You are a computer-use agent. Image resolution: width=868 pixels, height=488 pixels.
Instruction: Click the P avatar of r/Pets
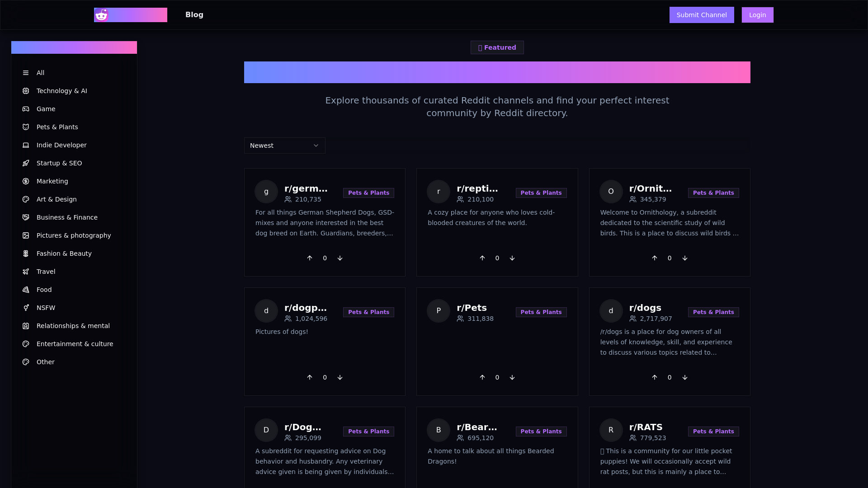[x=439, y=311]
